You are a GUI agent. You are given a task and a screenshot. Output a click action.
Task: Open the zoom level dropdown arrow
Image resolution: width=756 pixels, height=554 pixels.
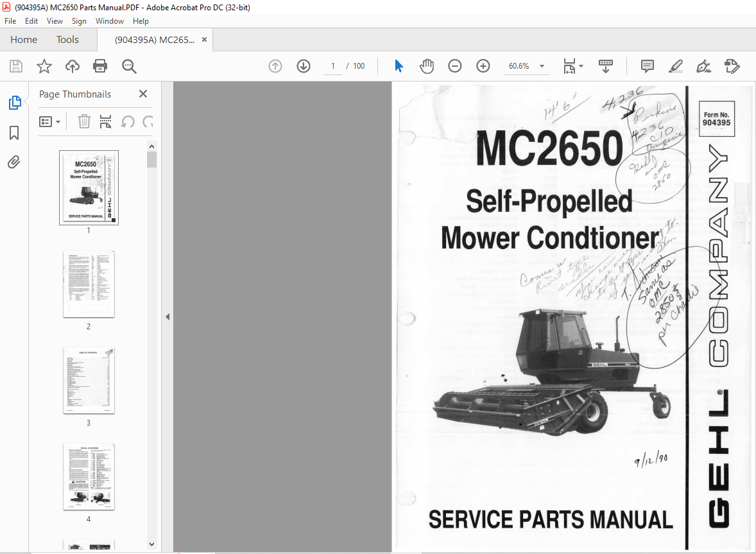[542, 66]
